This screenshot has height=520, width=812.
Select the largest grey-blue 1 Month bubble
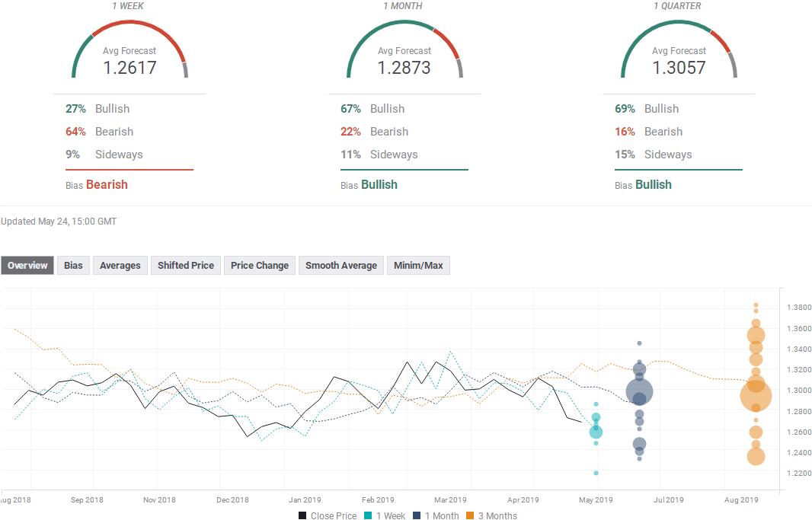coord(639,392)
